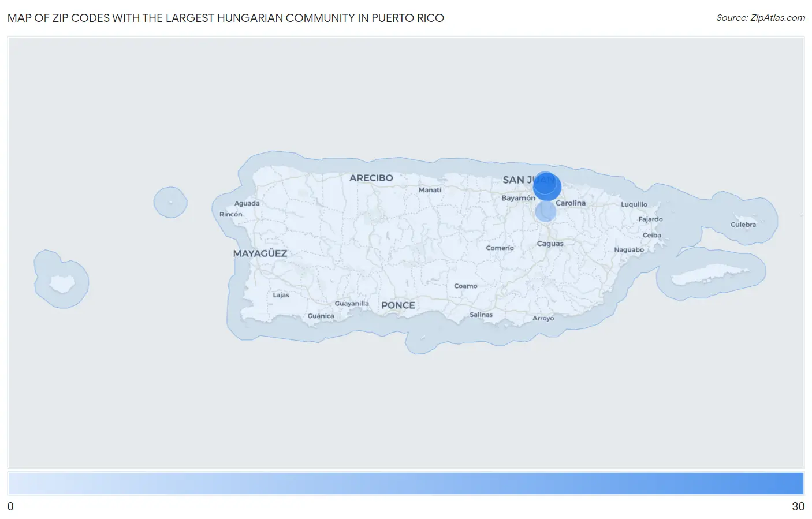The image size is (812, 519).
Task: Click the Rincón label
Action: tap(230, 214)
